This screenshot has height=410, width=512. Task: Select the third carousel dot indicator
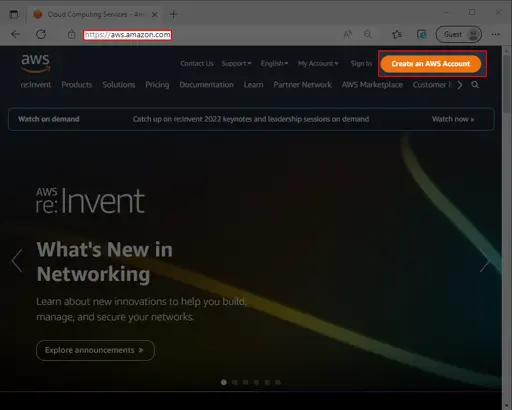[245, 382]
